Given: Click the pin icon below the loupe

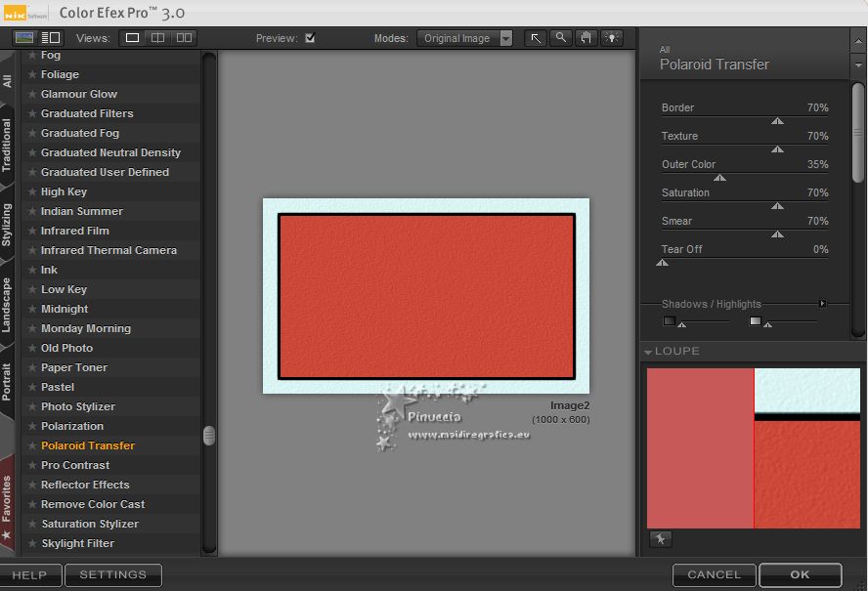Looking at the screenshot, I should [x=661, y=539].
